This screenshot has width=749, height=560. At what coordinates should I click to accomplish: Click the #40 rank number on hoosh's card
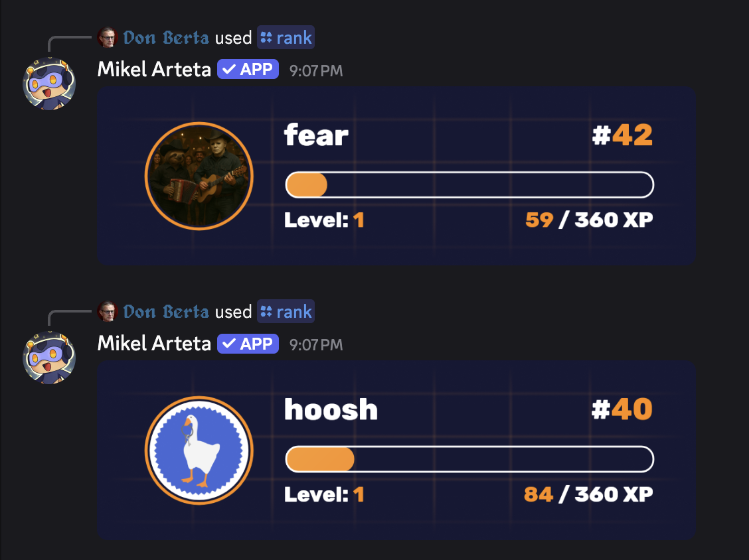coord(622,409)
